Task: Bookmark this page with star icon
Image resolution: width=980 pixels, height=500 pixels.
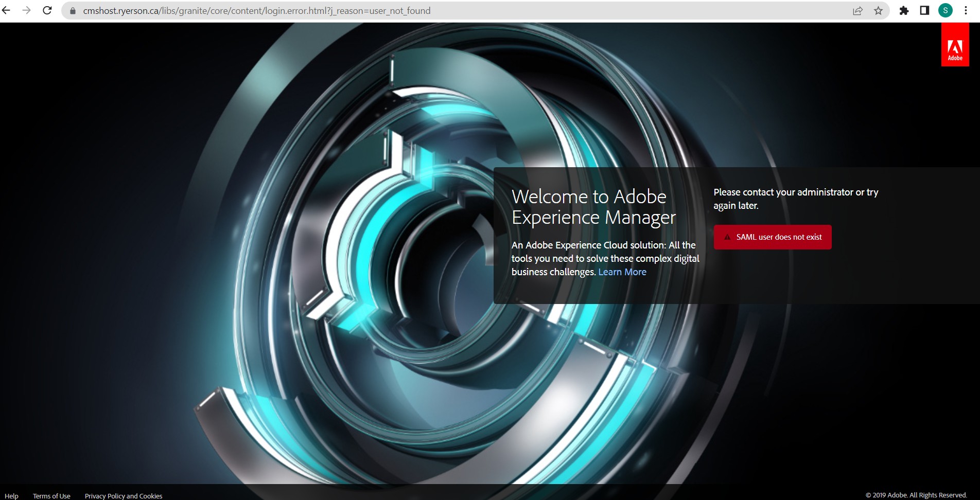Action: 878,11
